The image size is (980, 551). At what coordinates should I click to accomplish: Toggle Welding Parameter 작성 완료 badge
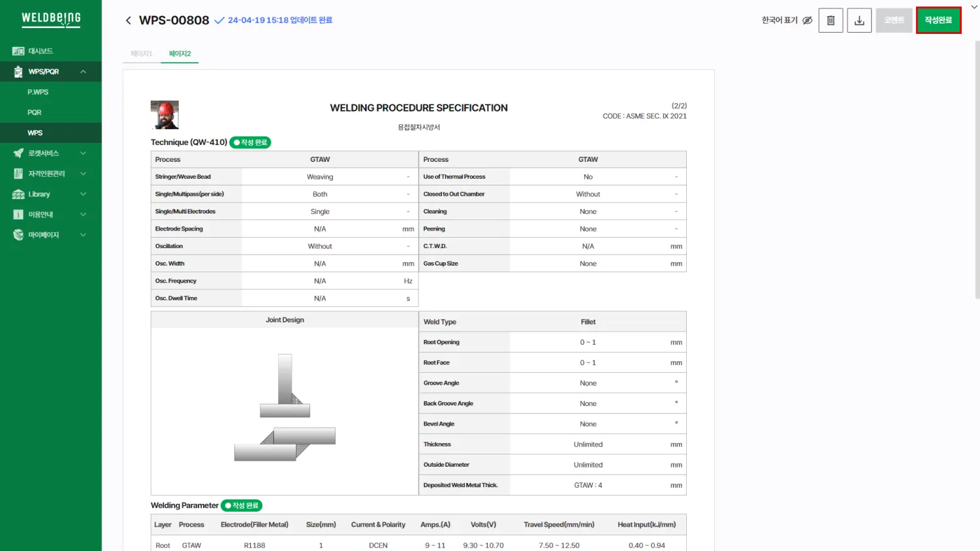coord(242,505)
